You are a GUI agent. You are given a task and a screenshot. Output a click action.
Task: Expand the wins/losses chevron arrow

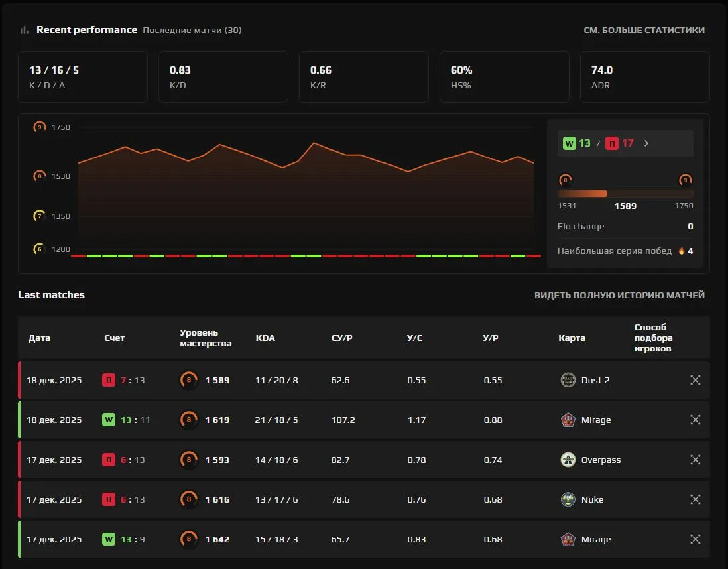click(646, 143)
